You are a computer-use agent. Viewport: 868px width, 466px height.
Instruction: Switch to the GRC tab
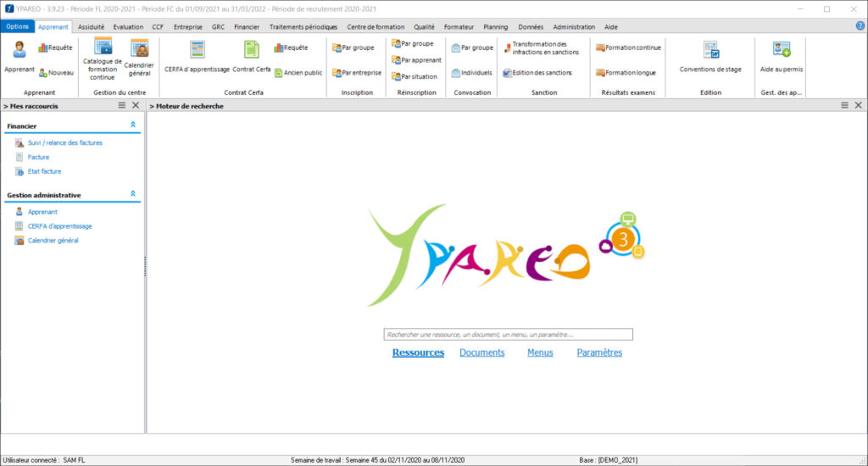[218, 26]
